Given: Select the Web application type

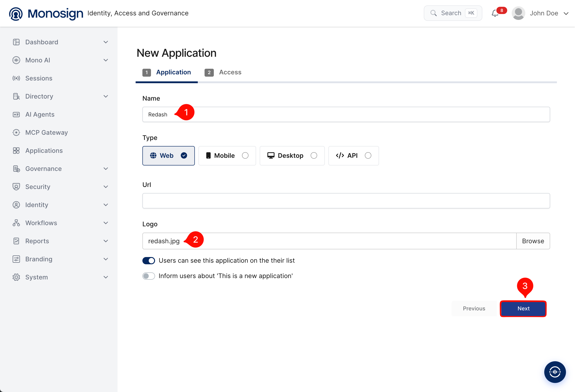Looking at the screenshot, I should [x=168, y=155].
